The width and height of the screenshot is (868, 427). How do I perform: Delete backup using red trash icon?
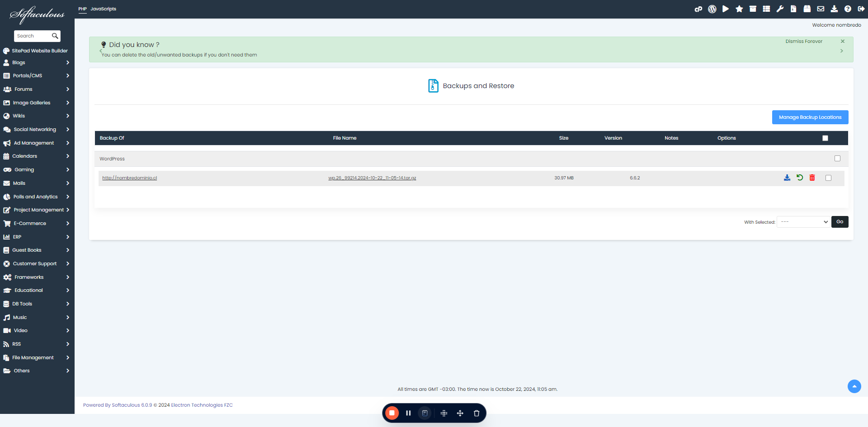coord(812,178)
